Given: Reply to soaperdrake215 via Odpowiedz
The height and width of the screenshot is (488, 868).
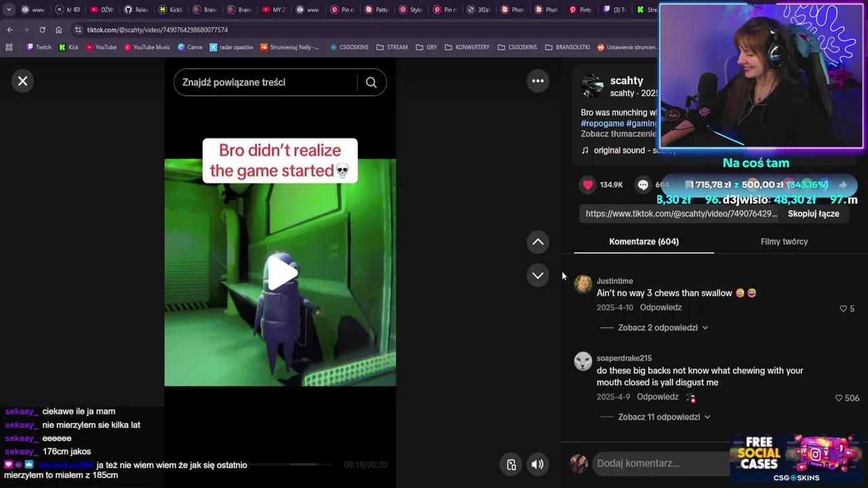Looking at the screenshot, I should point(658,397).
